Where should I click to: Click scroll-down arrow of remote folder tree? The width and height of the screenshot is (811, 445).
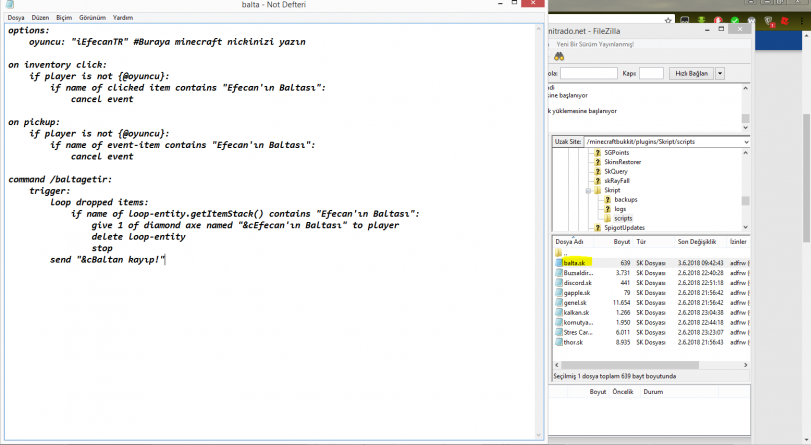pyautogui.click(x=745, y=227)
